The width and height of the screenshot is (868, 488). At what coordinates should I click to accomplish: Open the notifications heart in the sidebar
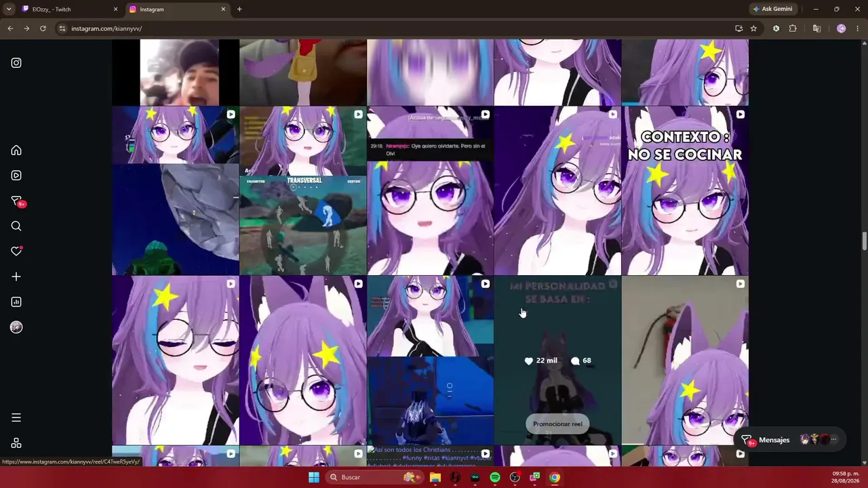16,251
